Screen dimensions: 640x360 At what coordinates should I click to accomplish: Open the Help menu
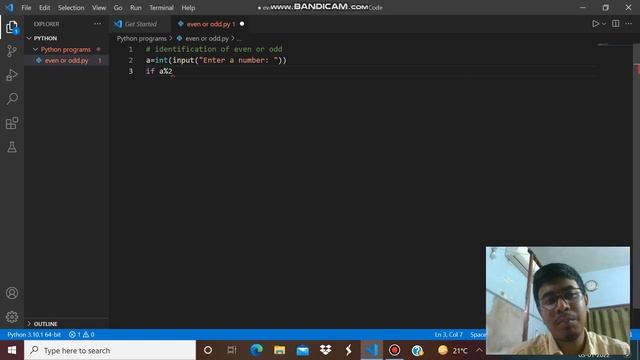[188, 7]
